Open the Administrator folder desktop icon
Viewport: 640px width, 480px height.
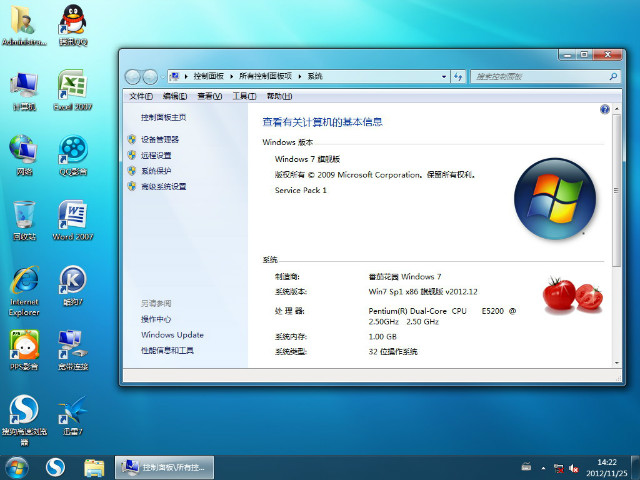coord(24,24)
